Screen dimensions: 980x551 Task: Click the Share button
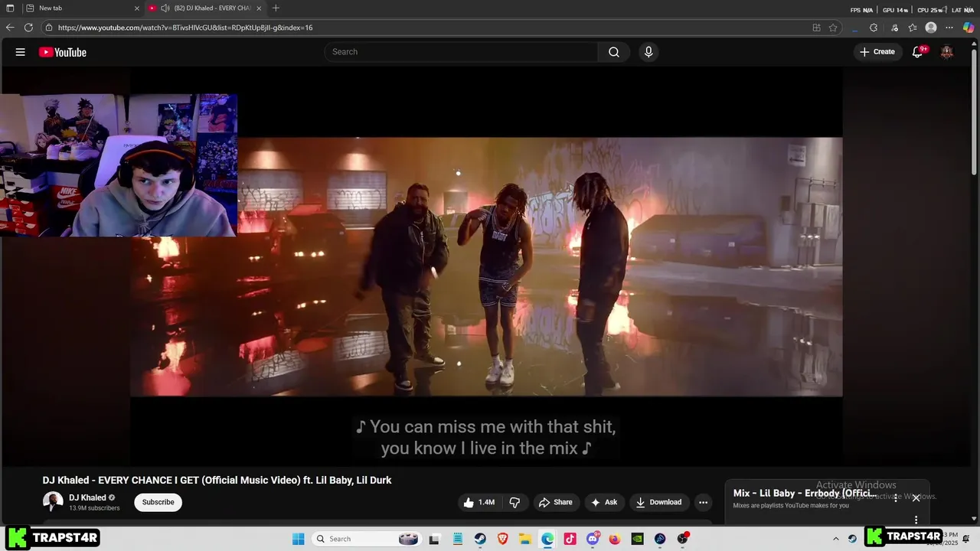coord(555,502)
